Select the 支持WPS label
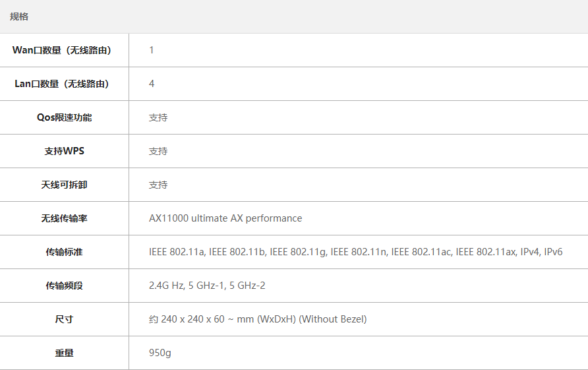 (x=64, y=151)
